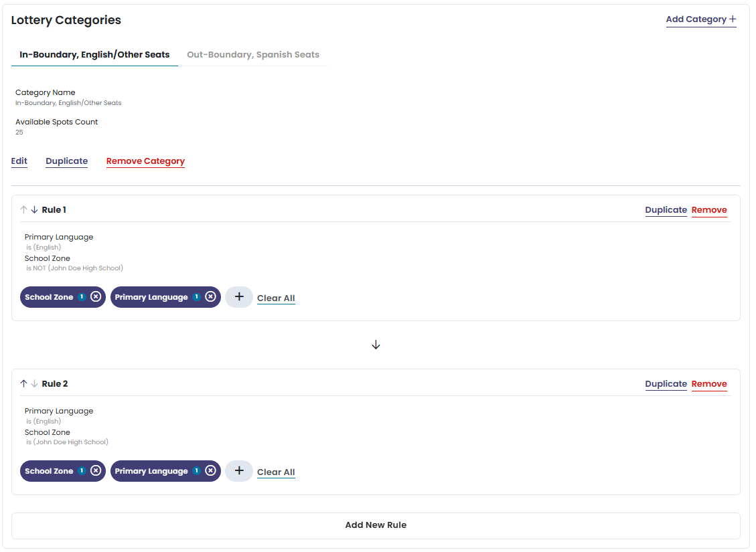Add a filter with plus button in Rule 1
Viewport: 756px width, 552px height.
[239, 297]
